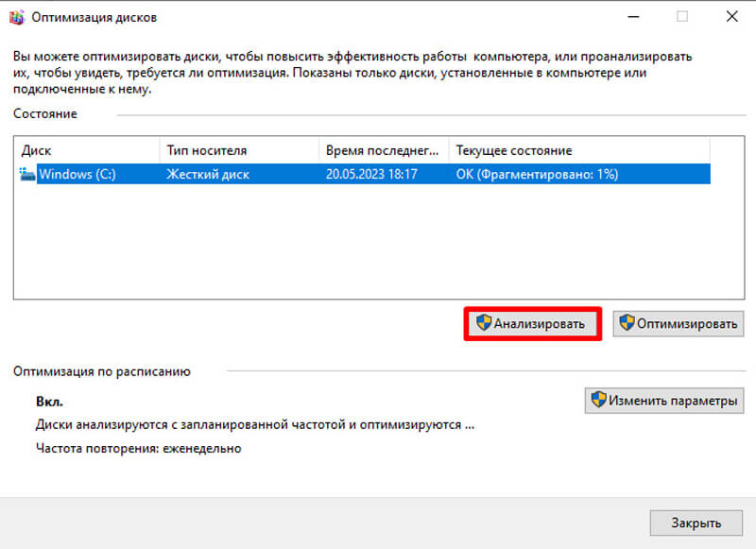Close the dialog with Закрыть button
Screen dimensions: 756x549
coord(696,523)
